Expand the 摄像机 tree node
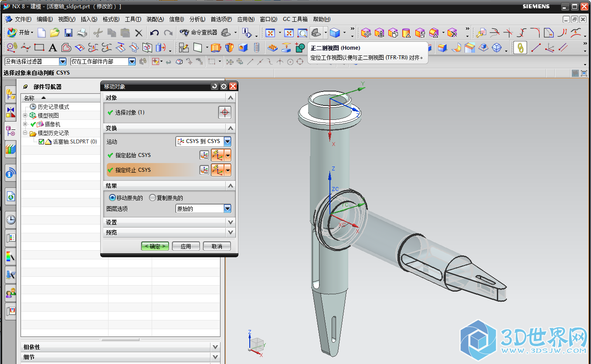The height and width of the screenshot is (364, 591). point(25,124)
